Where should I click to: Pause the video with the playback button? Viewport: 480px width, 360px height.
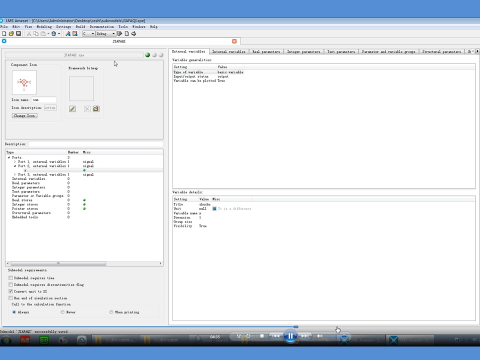(x=290, y=336)
